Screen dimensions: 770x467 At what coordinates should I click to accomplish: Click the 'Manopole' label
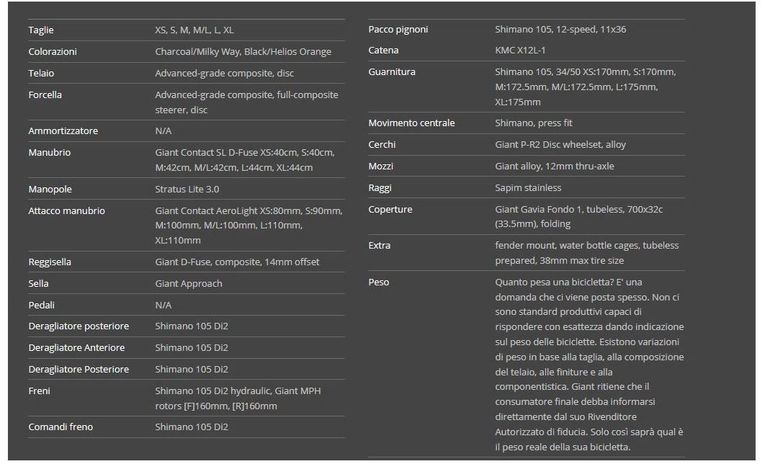coord(50,189)
